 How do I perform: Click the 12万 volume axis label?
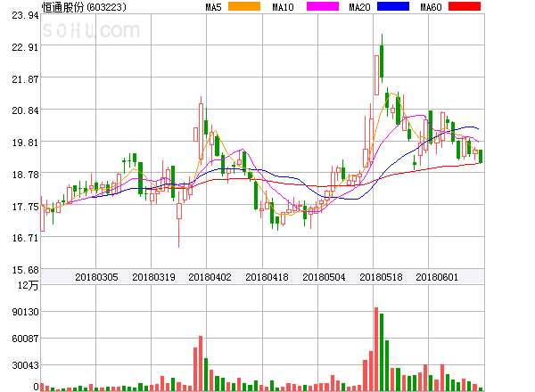(28, 285)
